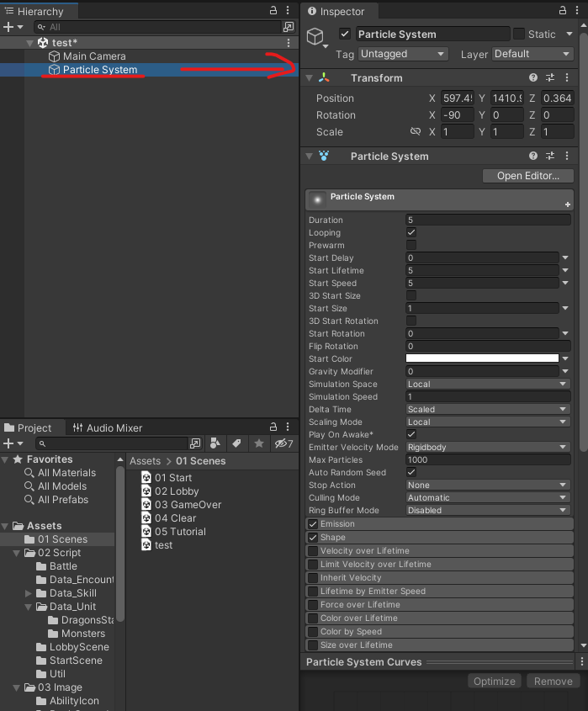Open Particle System Curves options menu
The height and width of the screenshot is (711, 588).
[582, 662]
